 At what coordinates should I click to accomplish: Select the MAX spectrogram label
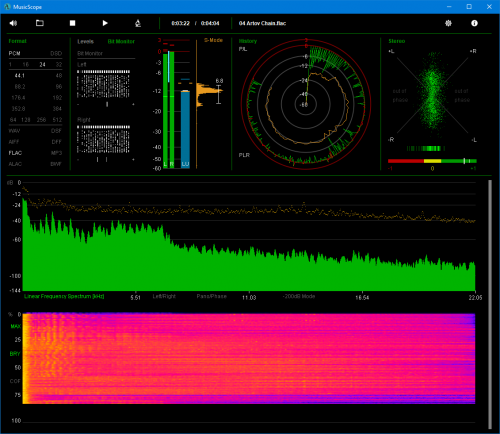16,326
